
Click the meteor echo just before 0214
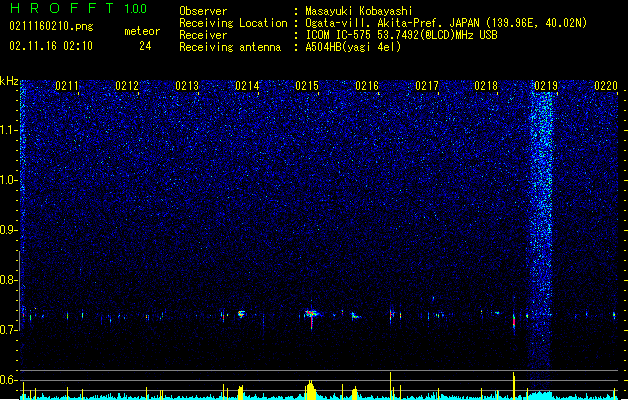click(241, 314)
